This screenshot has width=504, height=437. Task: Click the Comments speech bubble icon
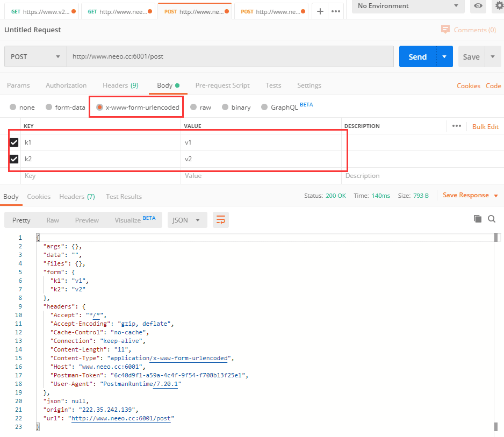click(445, 30)
